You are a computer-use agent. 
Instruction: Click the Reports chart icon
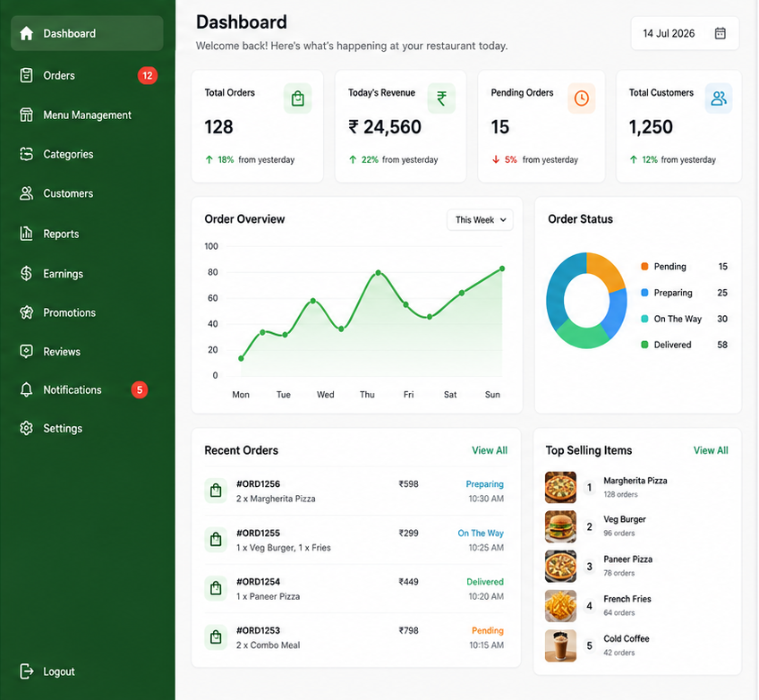pos(27,234)
